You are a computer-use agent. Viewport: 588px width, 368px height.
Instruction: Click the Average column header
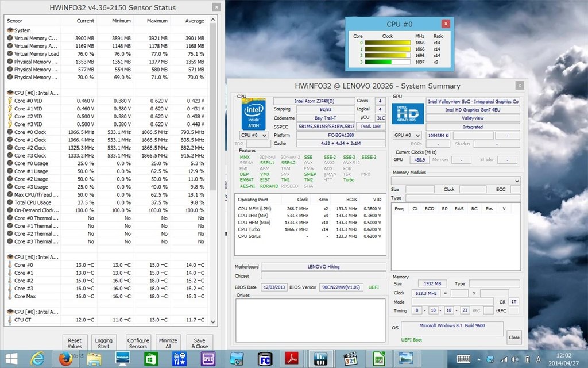pyautogui.click(x=188, y=21)
